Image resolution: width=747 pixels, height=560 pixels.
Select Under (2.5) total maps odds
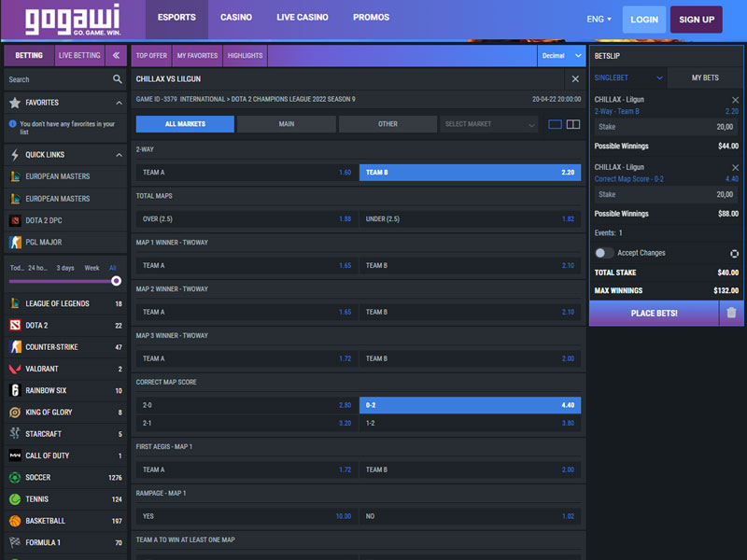470,219
